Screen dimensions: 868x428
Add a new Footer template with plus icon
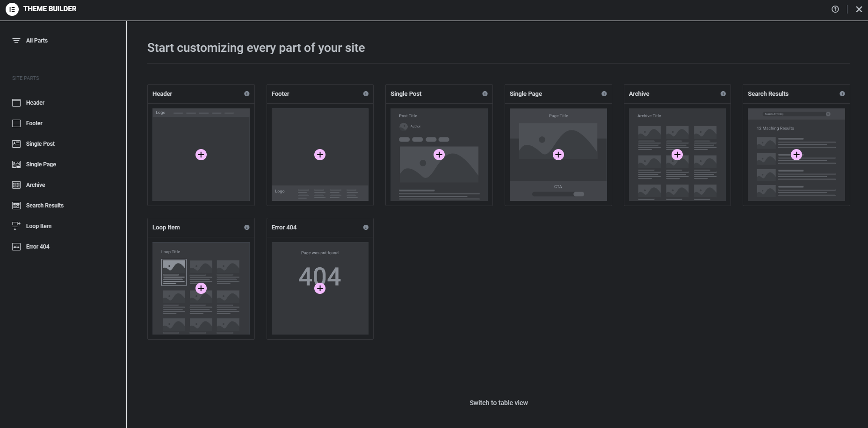(320, 155)
